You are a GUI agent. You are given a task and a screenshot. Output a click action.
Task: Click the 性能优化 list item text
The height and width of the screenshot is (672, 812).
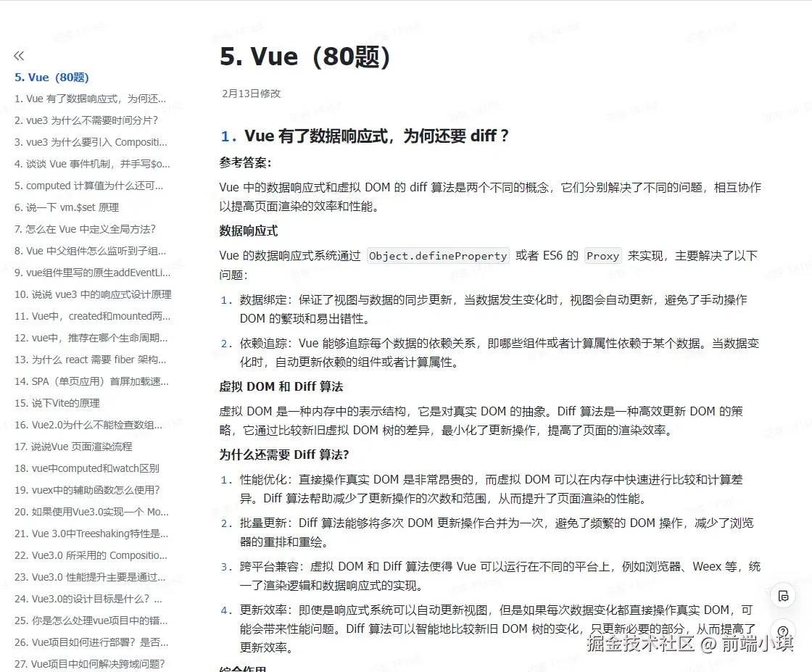coord(492,489)
